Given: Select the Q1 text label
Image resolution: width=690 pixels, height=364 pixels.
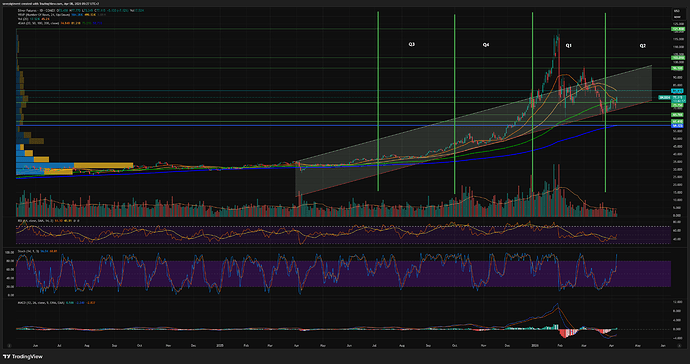Looking at the screenshot, I should tap(569, 45).
